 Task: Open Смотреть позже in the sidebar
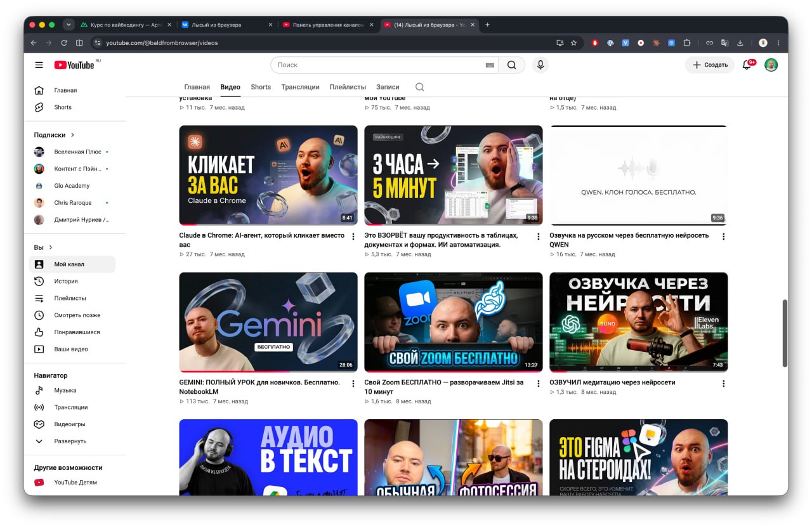coord(72,315)
